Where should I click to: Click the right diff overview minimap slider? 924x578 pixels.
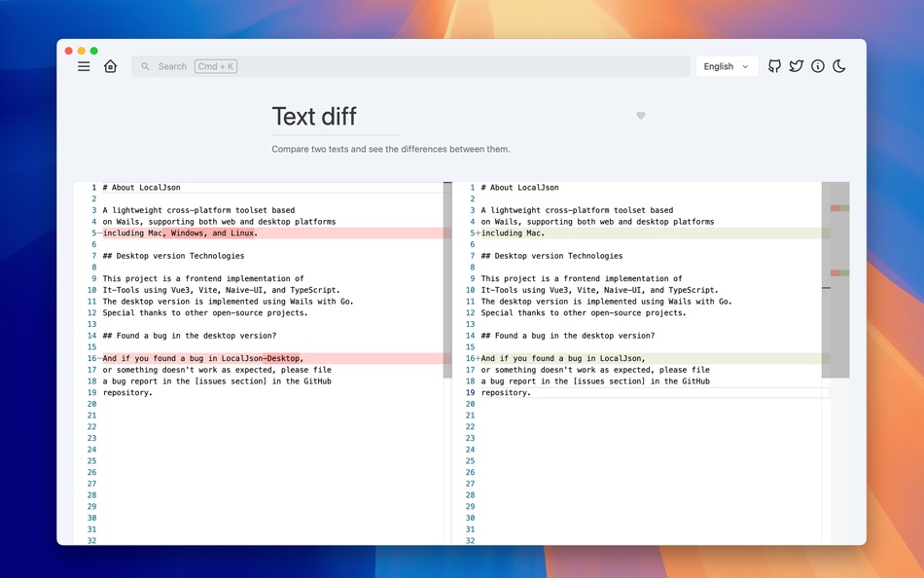[x=835, y=280]
